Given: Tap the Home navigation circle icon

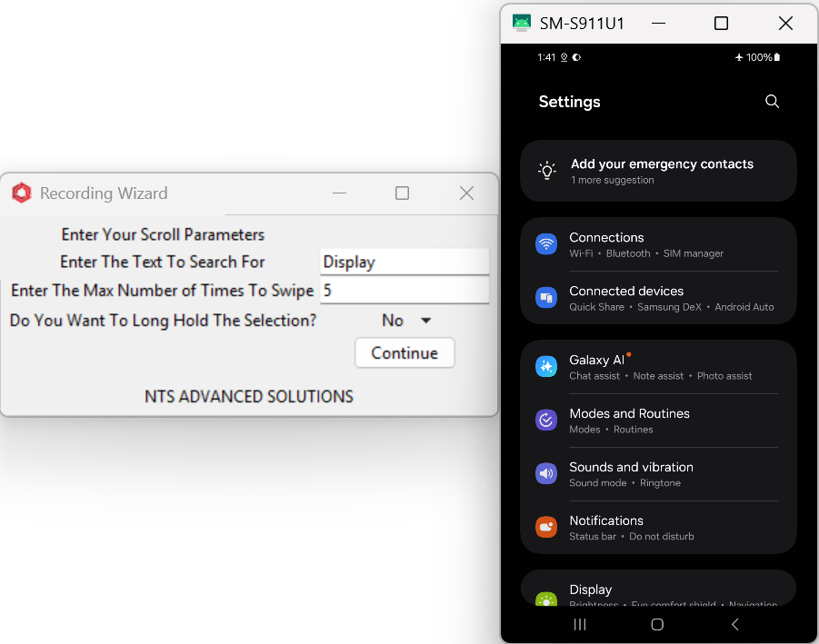Looking at the screenshot, I should 656,624.
